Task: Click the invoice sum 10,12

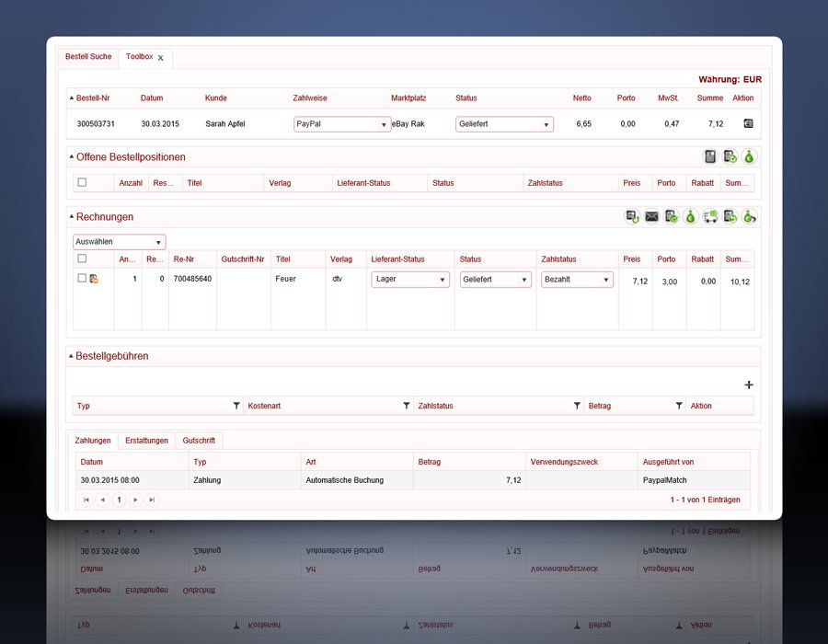Action: 740,282
